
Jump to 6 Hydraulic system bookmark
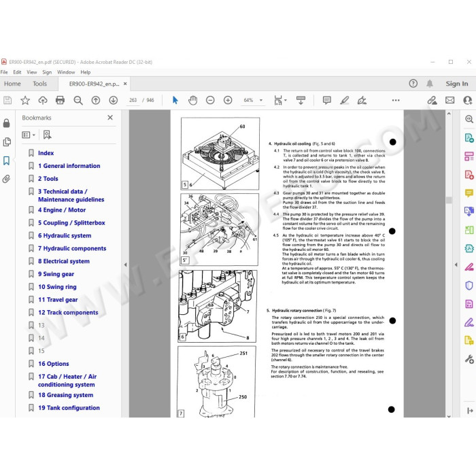pyautogui.click(x=65, y=235)
